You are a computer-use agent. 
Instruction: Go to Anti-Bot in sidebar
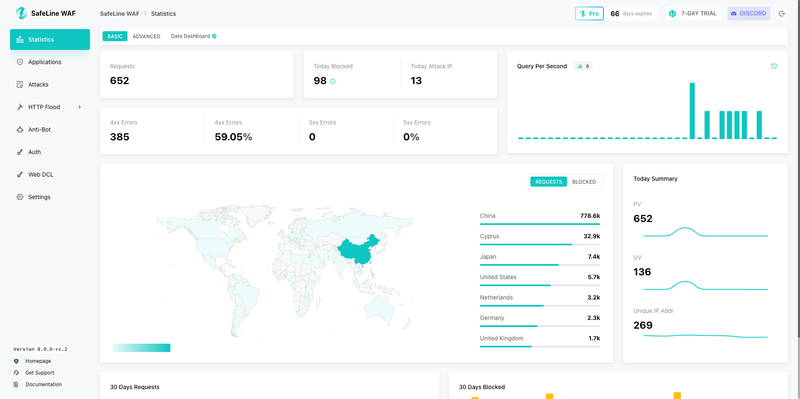pos(50,130)
